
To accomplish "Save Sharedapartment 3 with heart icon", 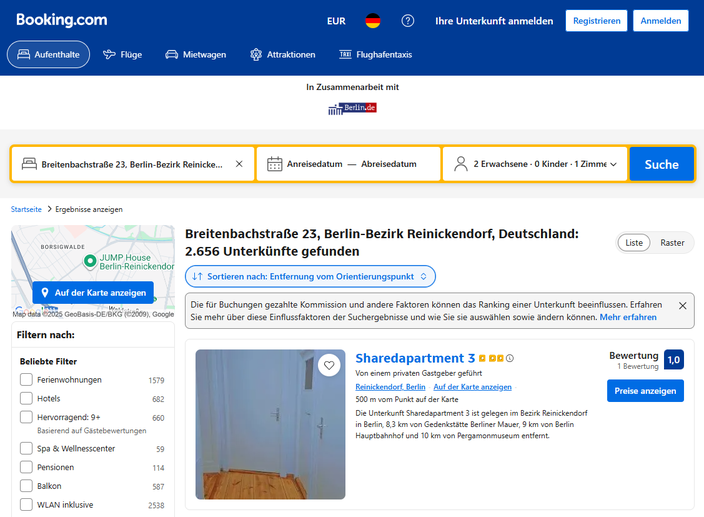I will point(329,365).
